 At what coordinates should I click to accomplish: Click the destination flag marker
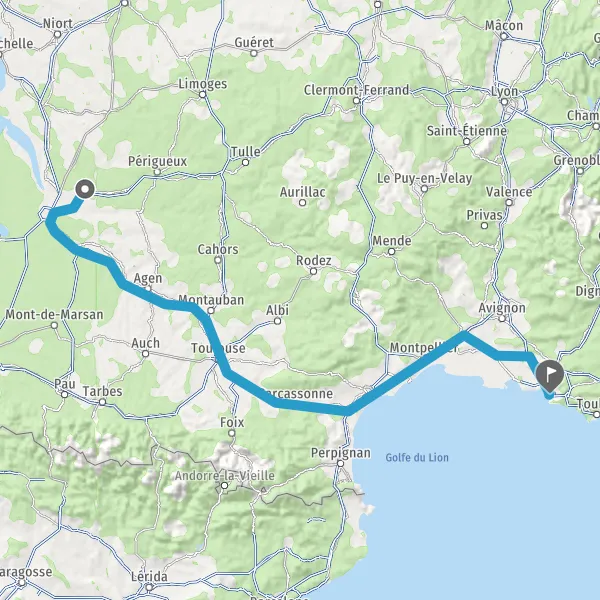point(549,376)
